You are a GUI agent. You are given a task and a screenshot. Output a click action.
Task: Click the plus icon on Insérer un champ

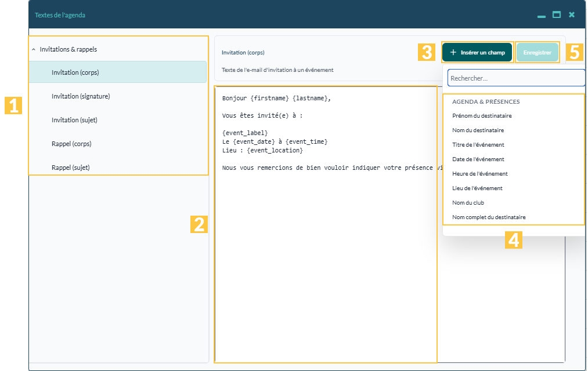coord(453,52)
